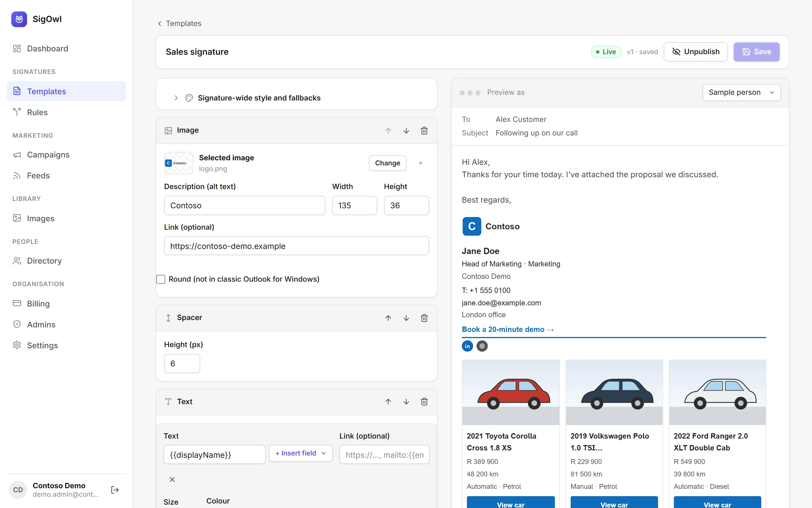The width and height of the screenshot is (812, 508).
Task: Remove selected logo.png image with x
Action: [420, 163]
